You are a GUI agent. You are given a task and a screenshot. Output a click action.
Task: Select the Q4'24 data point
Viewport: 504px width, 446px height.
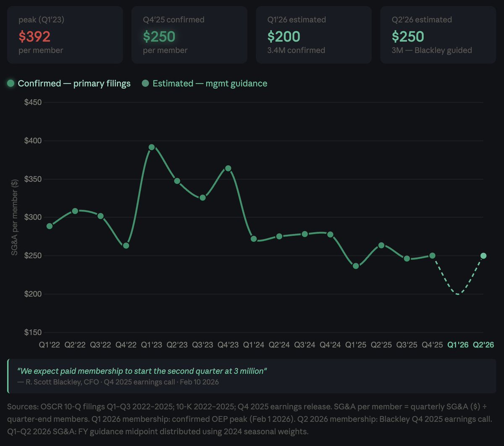[330, 235]
